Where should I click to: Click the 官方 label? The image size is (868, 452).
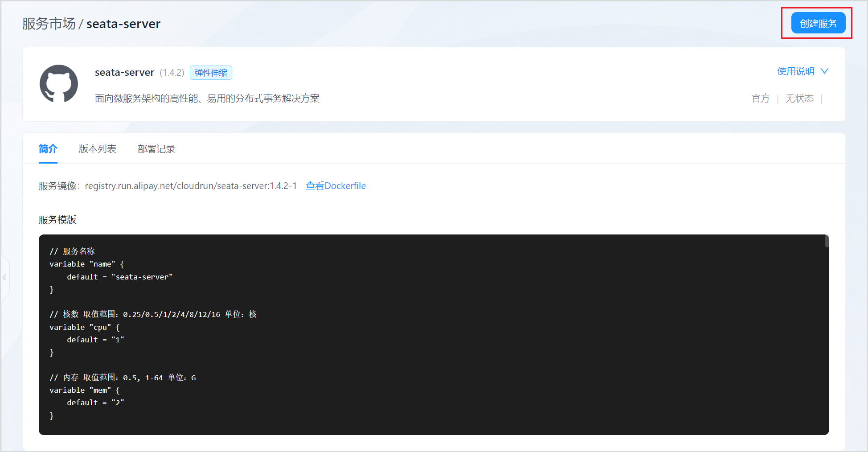(x=761, y=99)
